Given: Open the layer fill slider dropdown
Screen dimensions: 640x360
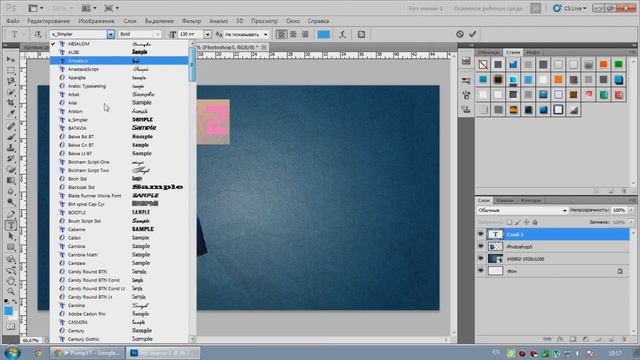Looking at the screenshot, I should click(631, 222).
